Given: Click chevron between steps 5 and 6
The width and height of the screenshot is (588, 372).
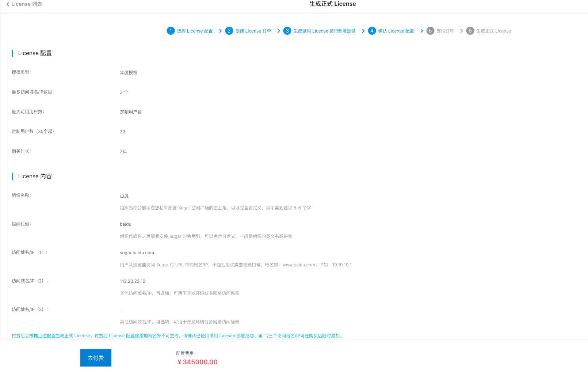Looking at the screenshot, I should tap(461, 31).
